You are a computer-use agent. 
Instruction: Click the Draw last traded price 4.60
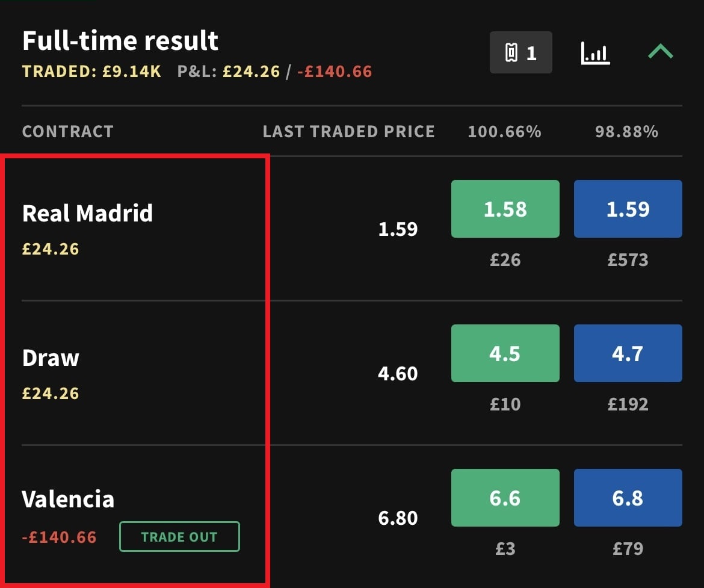(x=398, y=374)
